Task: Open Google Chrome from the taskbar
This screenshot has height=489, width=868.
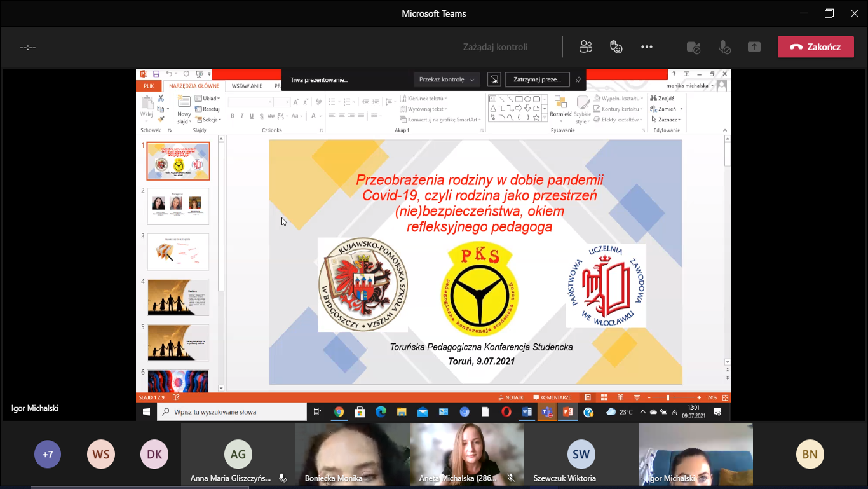Action: (339, 412)
